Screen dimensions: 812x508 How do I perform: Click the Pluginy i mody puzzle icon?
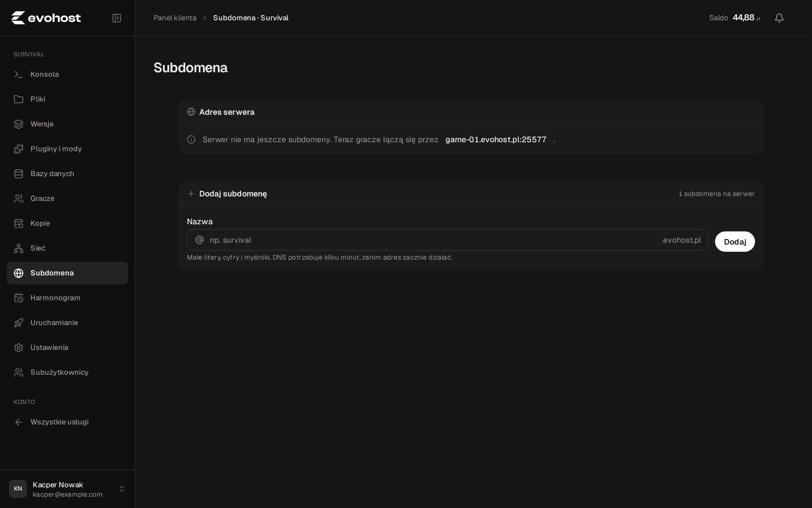click(18, 149)
